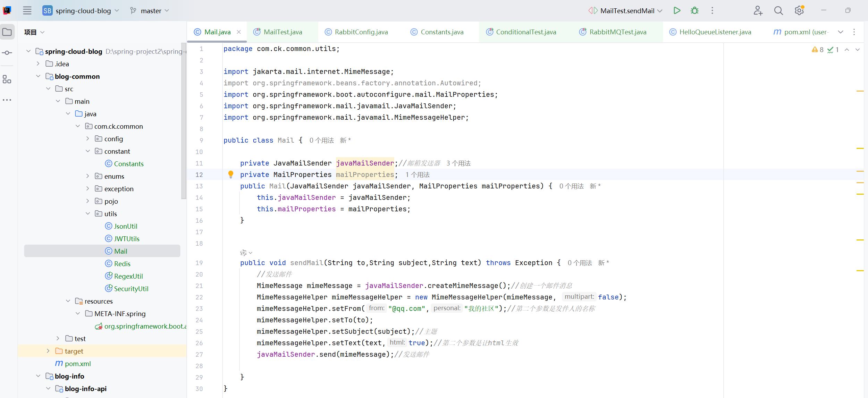The image size is (868, 398).
Task: Toggle the Project tool window folder icon
Action: [7, 32]
